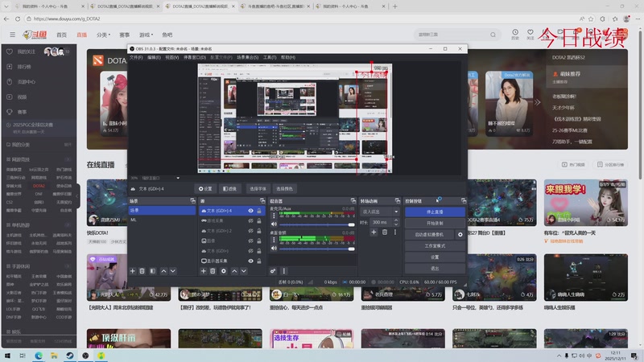Image resolution: width=644 pixels, height=362 pixels.
Task: Click 开始录制 to start recording
Action: pos(435,224)
